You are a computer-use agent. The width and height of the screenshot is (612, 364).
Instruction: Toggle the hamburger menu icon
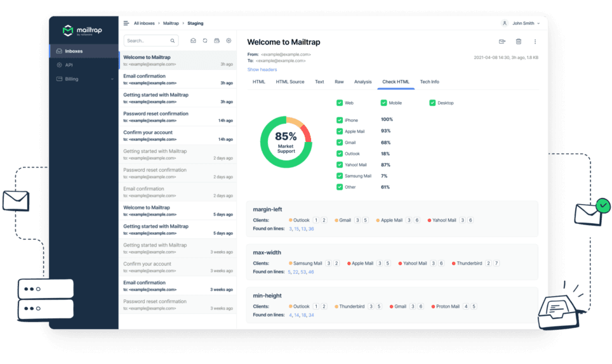pos(126,23)
